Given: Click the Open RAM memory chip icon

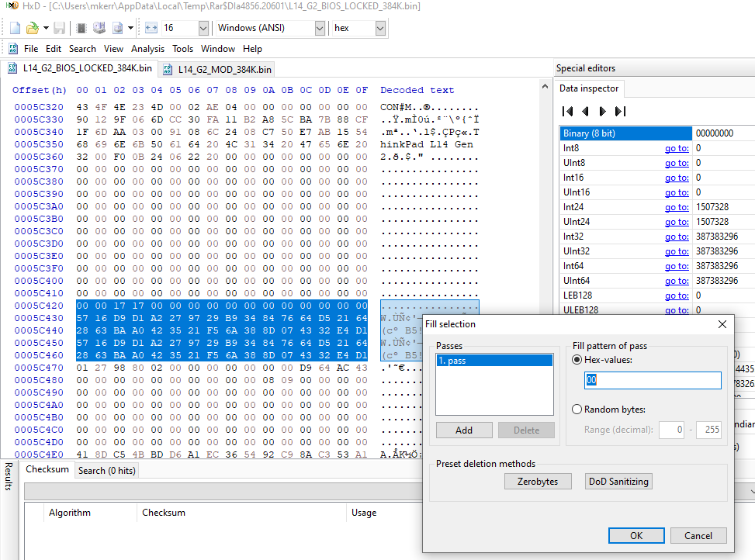Looking at the screenshot, I should [x=81, y=28].
